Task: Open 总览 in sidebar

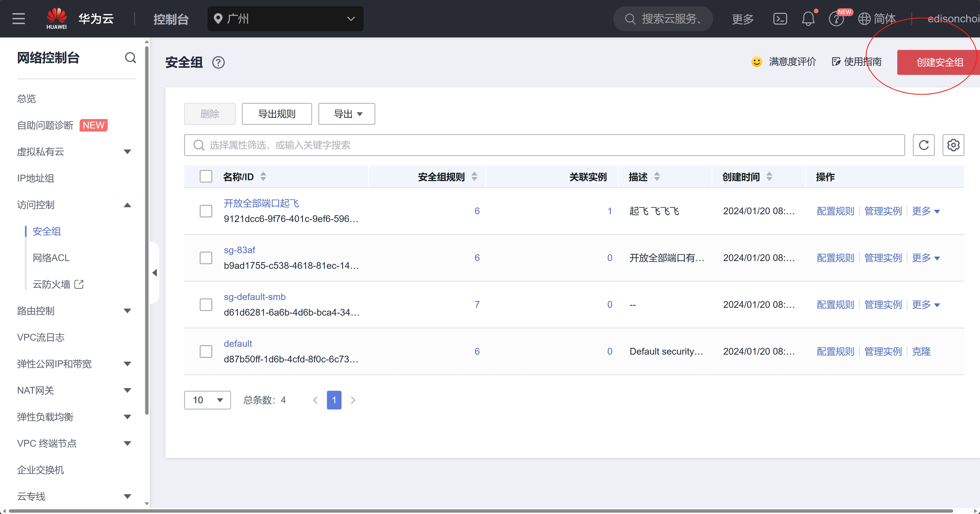Action: (26, 99)
